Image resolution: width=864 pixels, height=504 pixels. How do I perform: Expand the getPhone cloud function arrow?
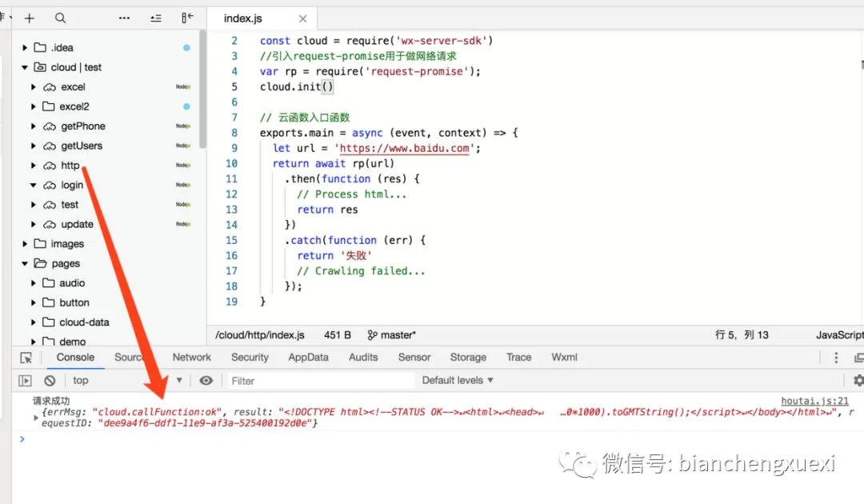[x=34, y=126]
